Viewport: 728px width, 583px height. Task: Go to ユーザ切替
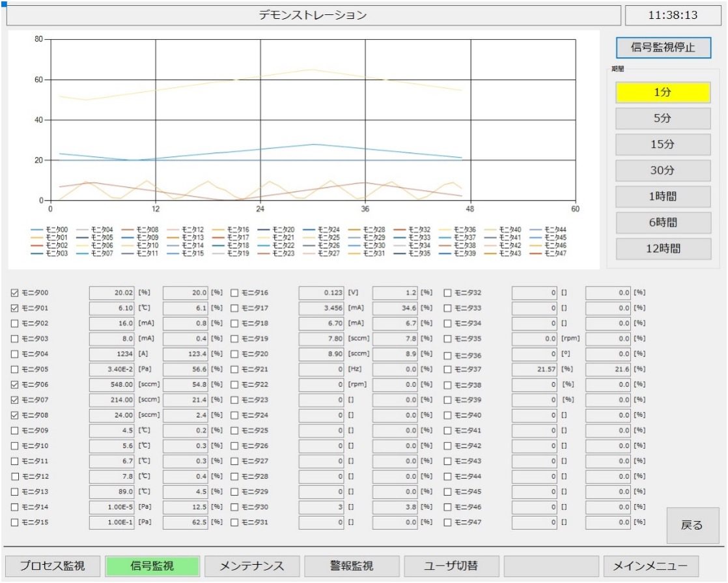point(451,566)
